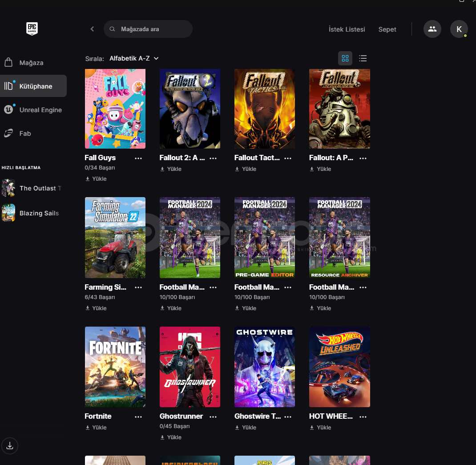The image size is (476, 465).
Task: Click the Mağaza shopping bag icon
Action: point(8,62)
